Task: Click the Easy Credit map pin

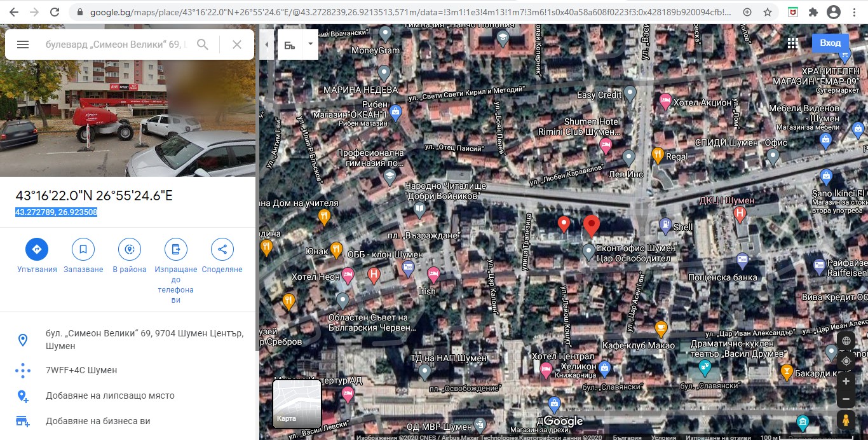Action: pyautogui.click(x=630, y=93)
